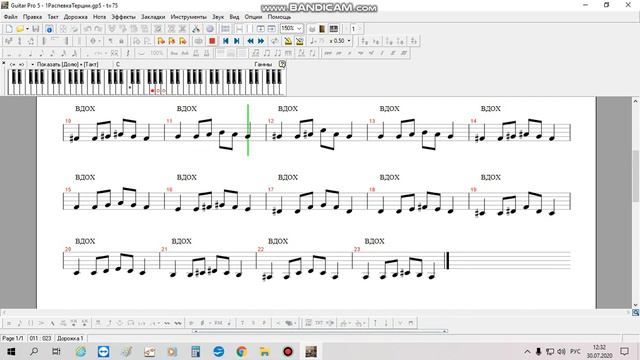
Task: Open the Инструменты menu
Action: (x=189, y=17)
